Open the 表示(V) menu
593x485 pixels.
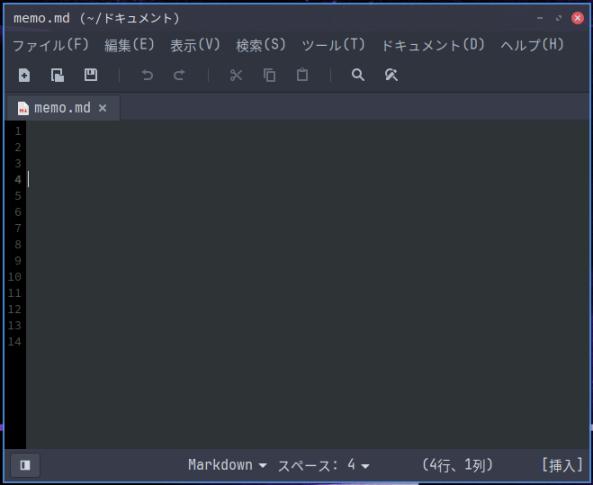(195, 45)
